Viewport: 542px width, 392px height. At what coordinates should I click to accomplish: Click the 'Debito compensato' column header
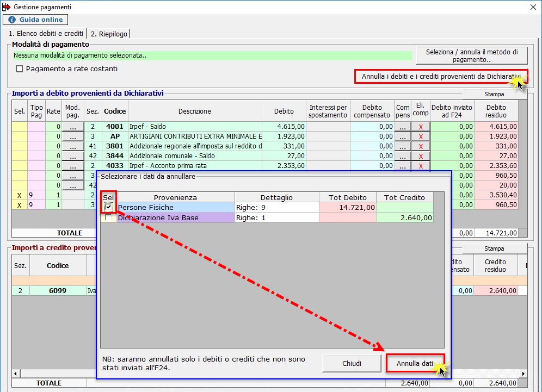pos(372,111)
